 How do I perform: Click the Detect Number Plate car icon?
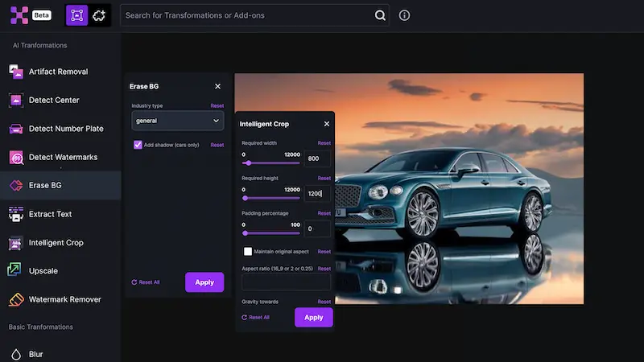click(x=16, y=129)
